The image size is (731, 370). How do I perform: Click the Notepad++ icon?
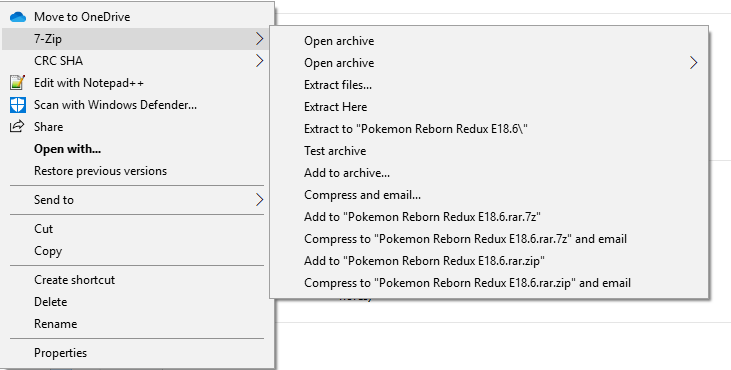[x=18, y=83]
